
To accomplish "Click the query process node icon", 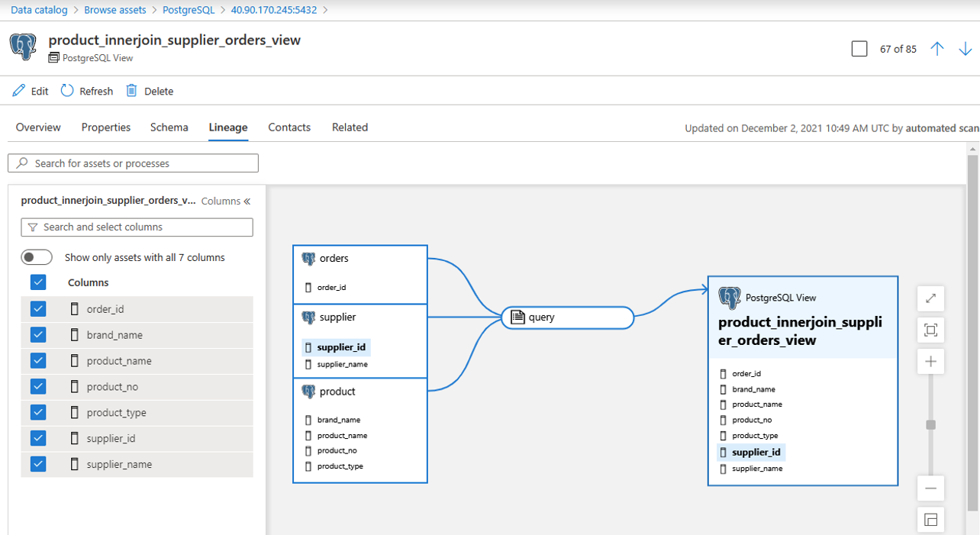I will click(x=517, y=317).
